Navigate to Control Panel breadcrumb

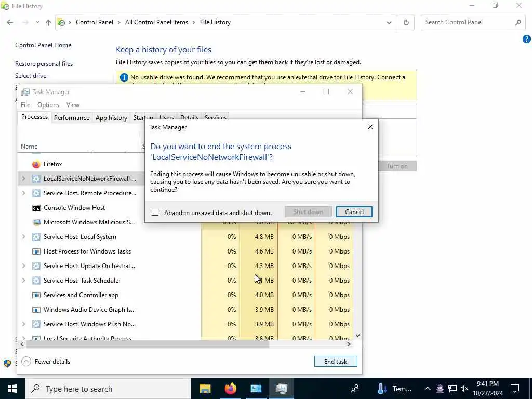(x=95, y=22)
